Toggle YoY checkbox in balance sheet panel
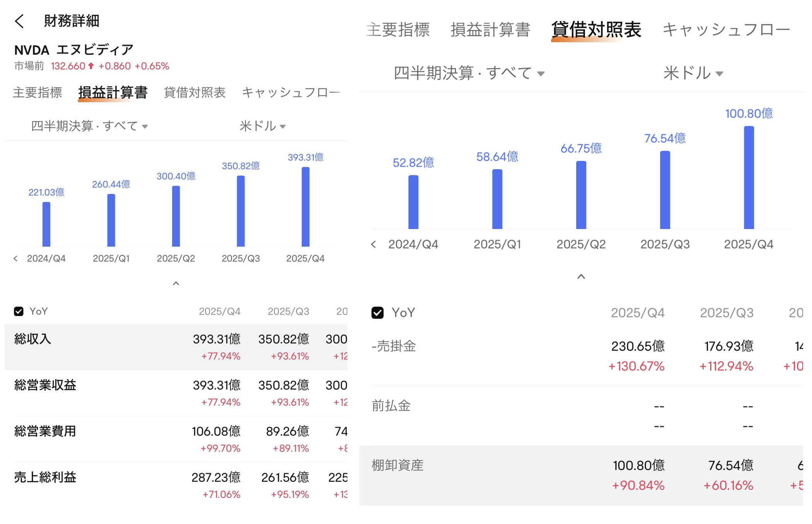The image size is (812, 524). coord(378,312)
